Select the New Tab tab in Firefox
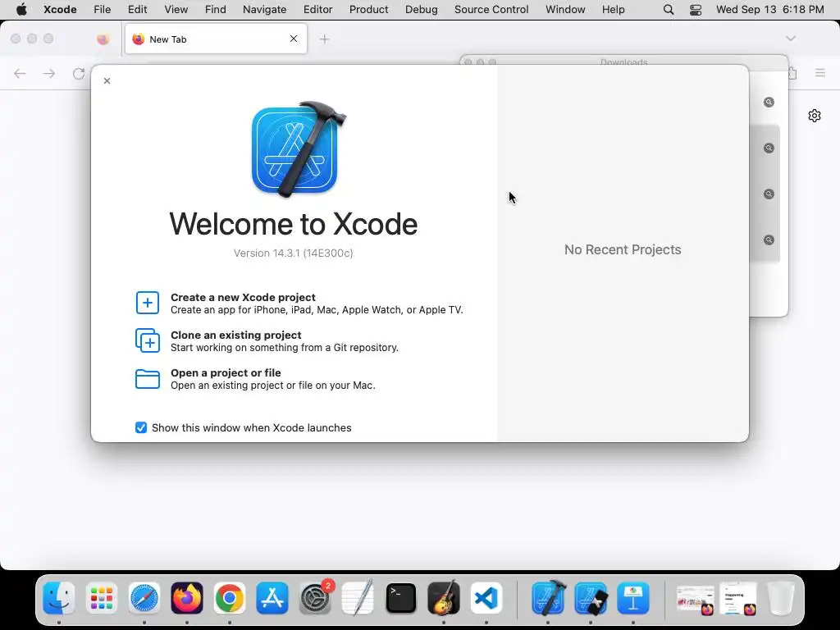The width and height of the screenshot is (840, 630). (x=216, y=39)
